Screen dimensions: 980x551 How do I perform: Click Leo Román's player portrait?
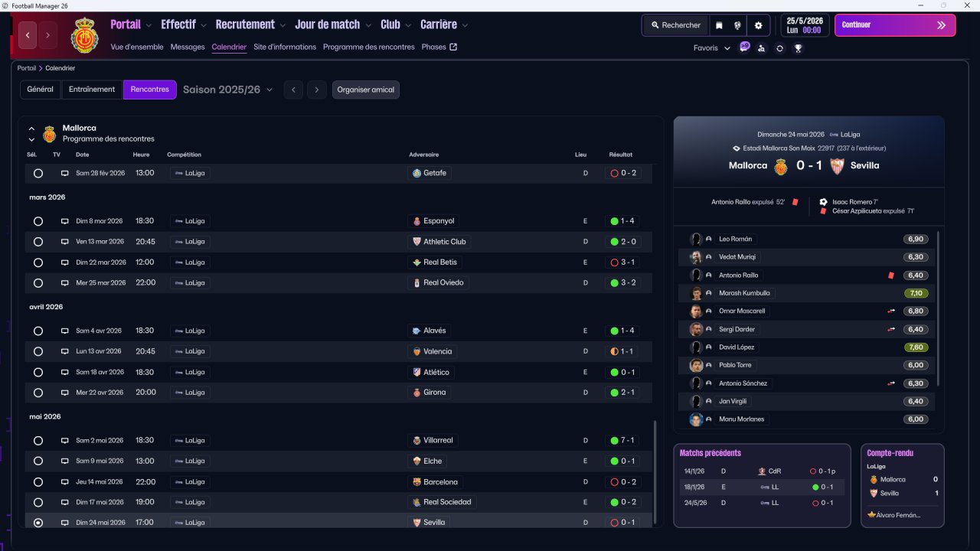tap(696, 239)
